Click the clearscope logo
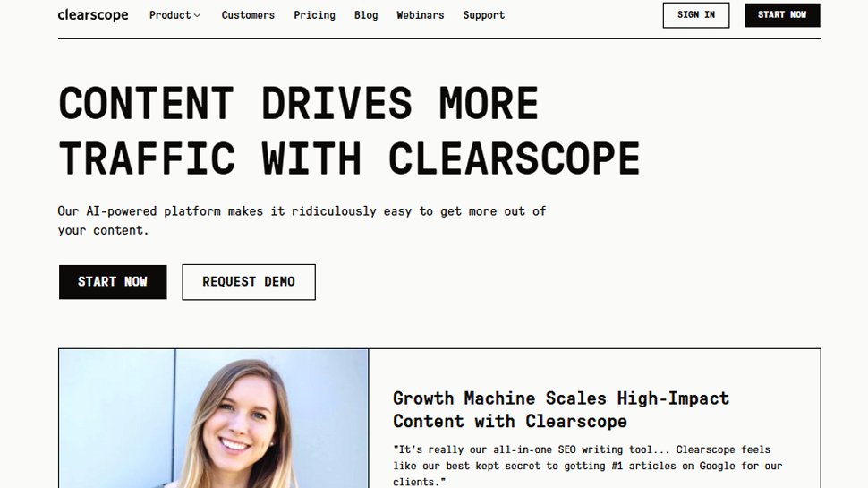This screenshot has width=868, height=488. pyautogui.click(x=93, y=15)
